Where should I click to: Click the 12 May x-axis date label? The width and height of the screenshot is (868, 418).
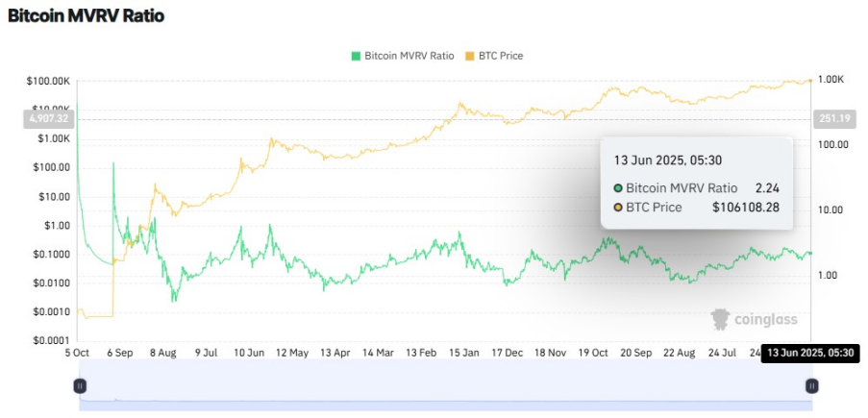tap(291, 353)
